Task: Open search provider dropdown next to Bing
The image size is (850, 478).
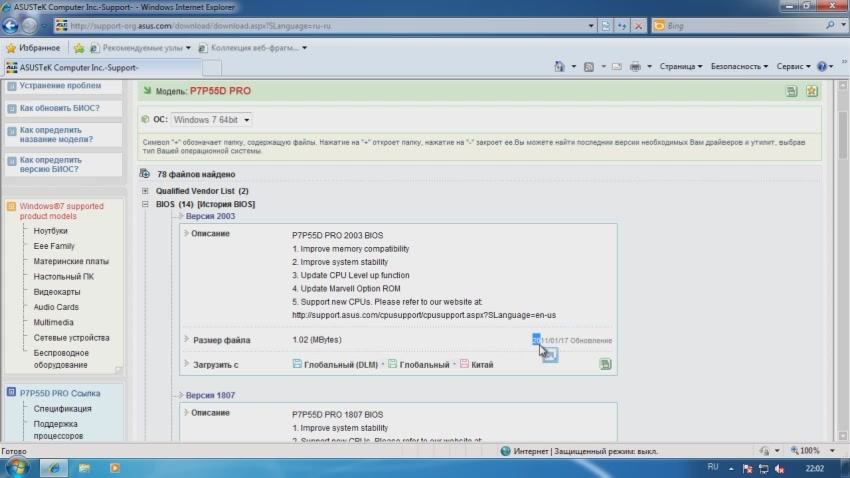Action: pos(843,25)
